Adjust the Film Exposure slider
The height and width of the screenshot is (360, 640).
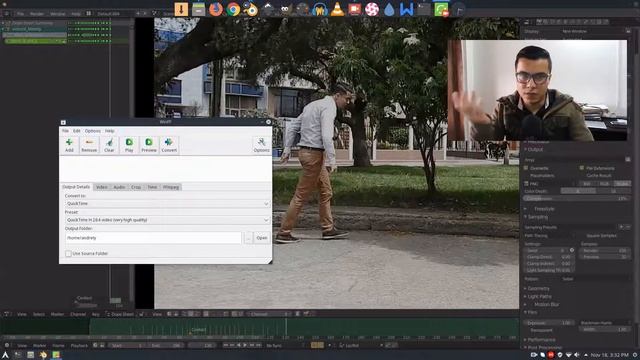click(x=548, y=323)
